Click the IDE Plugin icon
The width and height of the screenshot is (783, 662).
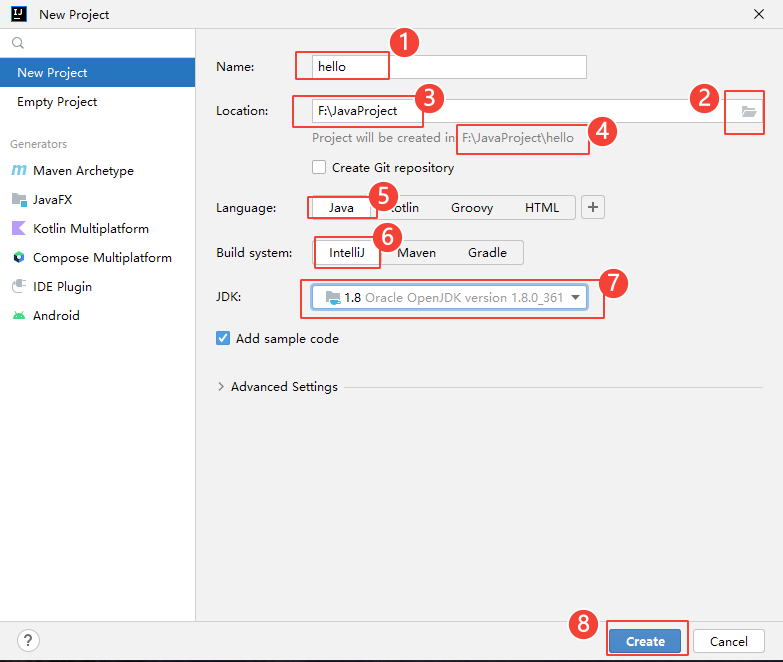(x=19, y=287)
